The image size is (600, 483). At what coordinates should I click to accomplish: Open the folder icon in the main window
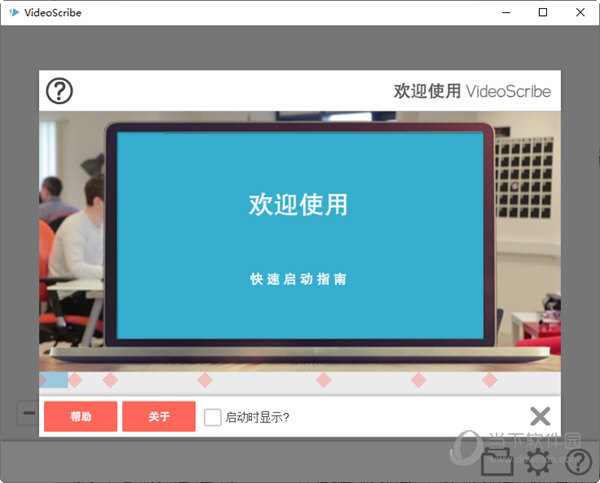497,461
